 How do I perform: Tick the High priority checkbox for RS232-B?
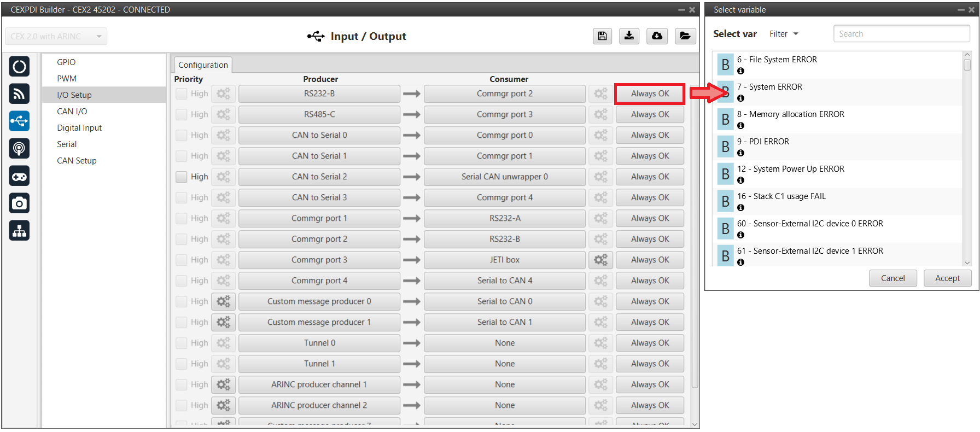tap(182, 94)
